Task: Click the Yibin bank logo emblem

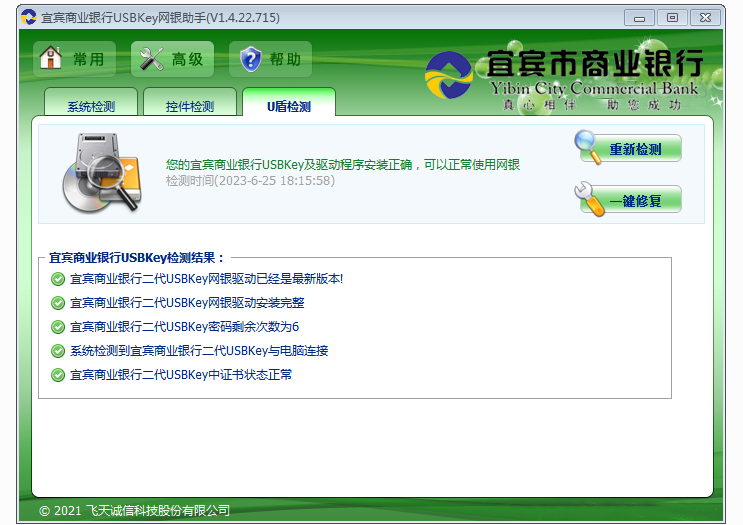Action: [x=450, y=75]
